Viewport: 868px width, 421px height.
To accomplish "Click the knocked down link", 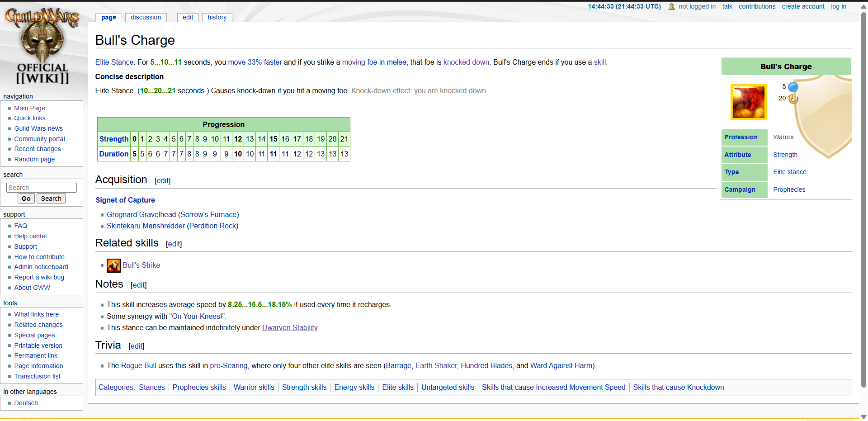I will click(x=466, y=62).
